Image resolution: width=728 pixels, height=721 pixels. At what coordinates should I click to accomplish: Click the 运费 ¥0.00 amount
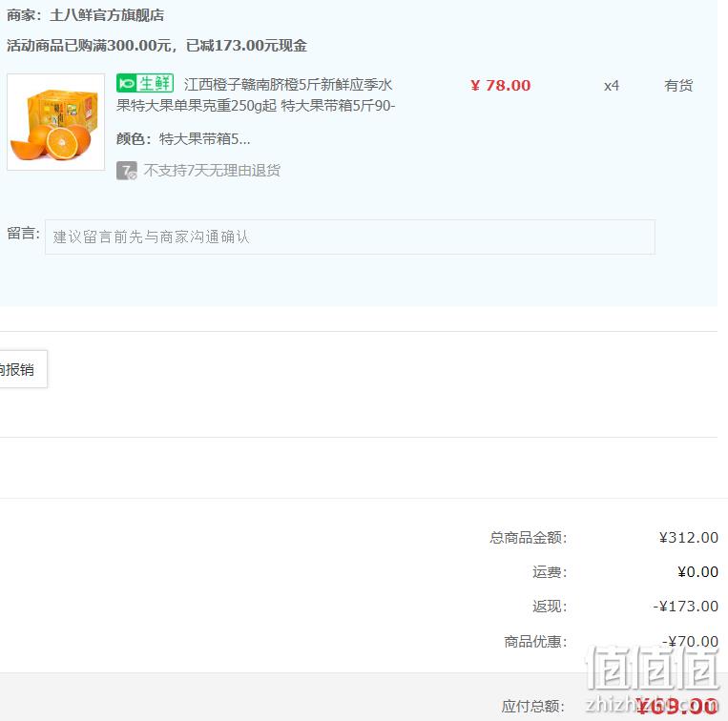[x=697, y=571]
